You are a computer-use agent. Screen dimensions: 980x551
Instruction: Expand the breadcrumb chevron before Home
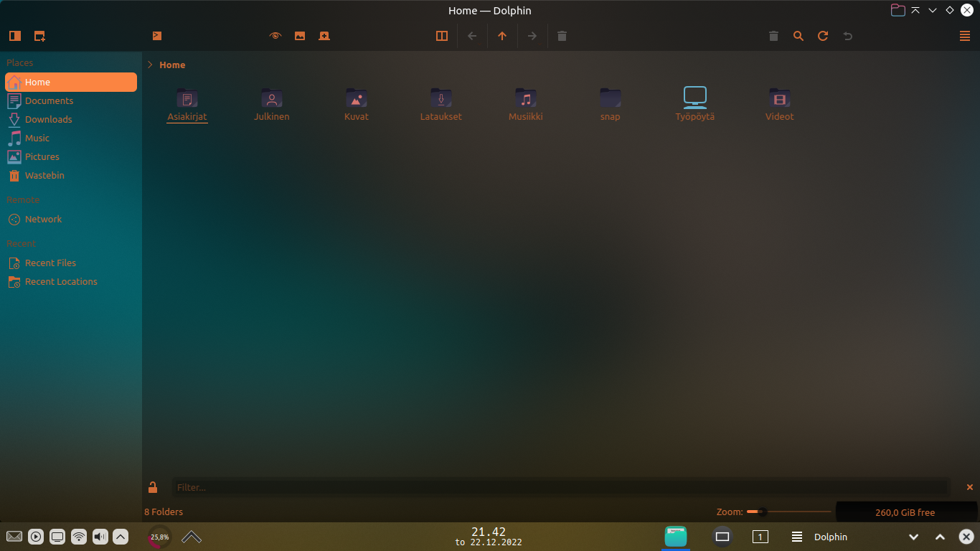[x=149, y=65]
